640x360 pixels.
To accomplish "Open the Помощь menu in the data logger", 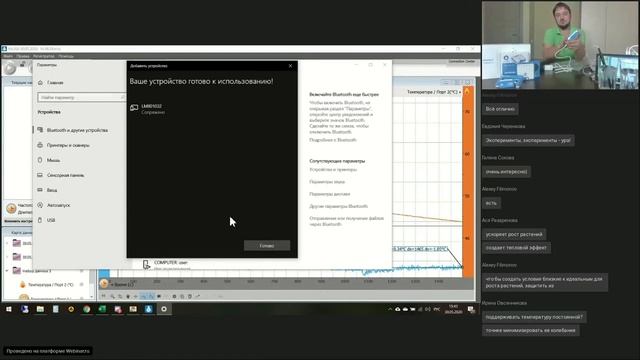I will pyautogui.click(x=66, y=56).
